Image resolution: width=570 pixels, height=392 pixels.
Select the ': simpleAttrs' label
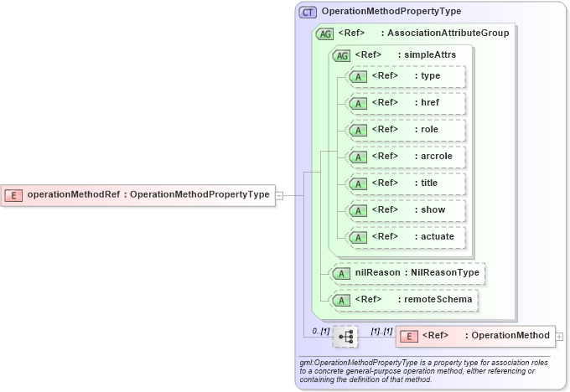[427, 54]
